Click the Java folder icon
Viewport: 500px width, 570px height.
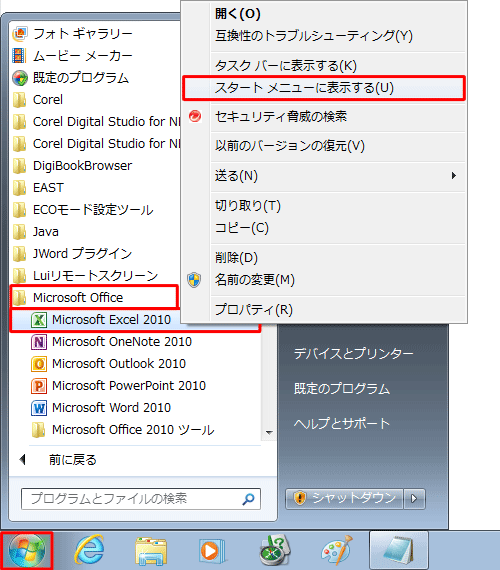(19, 232)
